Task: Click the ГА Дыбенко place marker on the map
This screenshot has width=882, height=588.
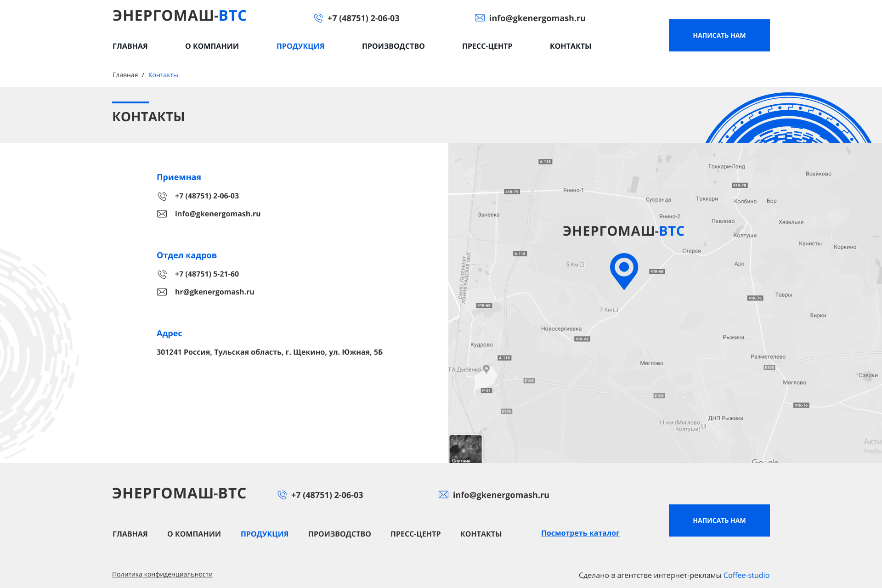Action: [x=486, y=369]
